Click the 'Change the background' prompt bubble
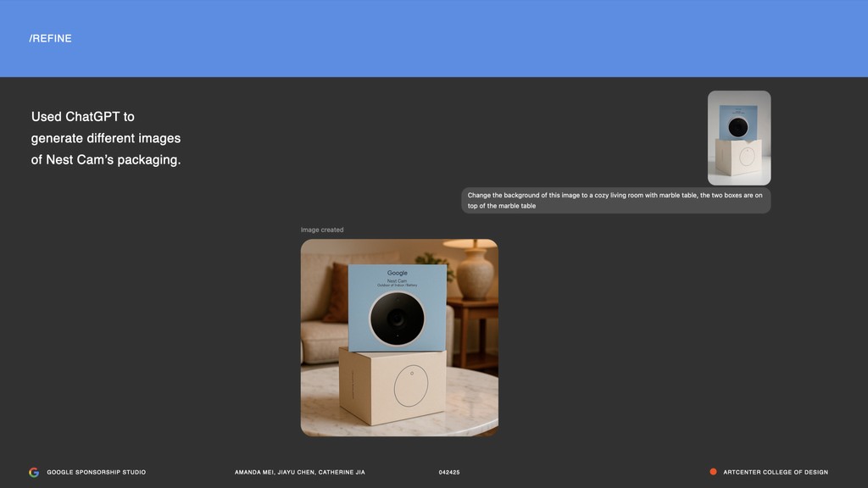 (615, 200)
